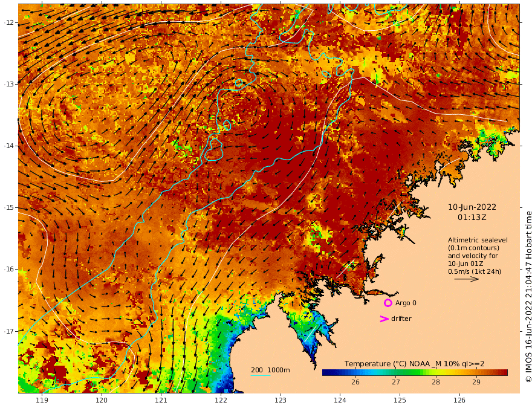Click the IMOS copyright timestamp text

pyautogui.click(x=528, y=297)
